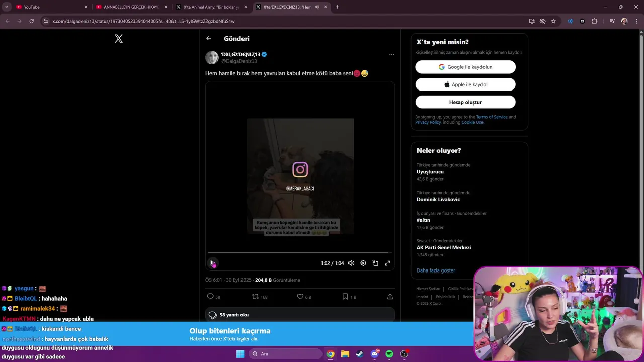Open 'Erişilebilirlik' footer link
This screenshot has width=644, height=362.
pos(445,297)
